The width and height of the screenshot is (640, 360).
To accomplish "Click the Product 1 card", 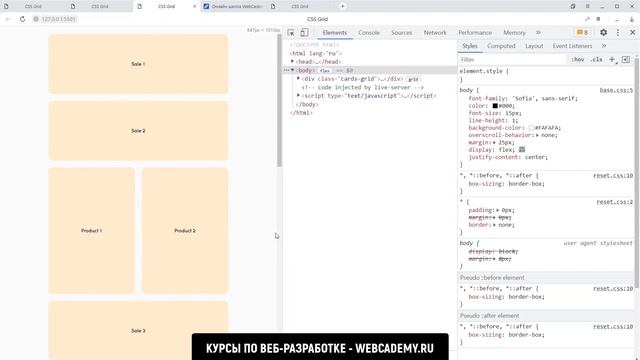I will (91, 231).
